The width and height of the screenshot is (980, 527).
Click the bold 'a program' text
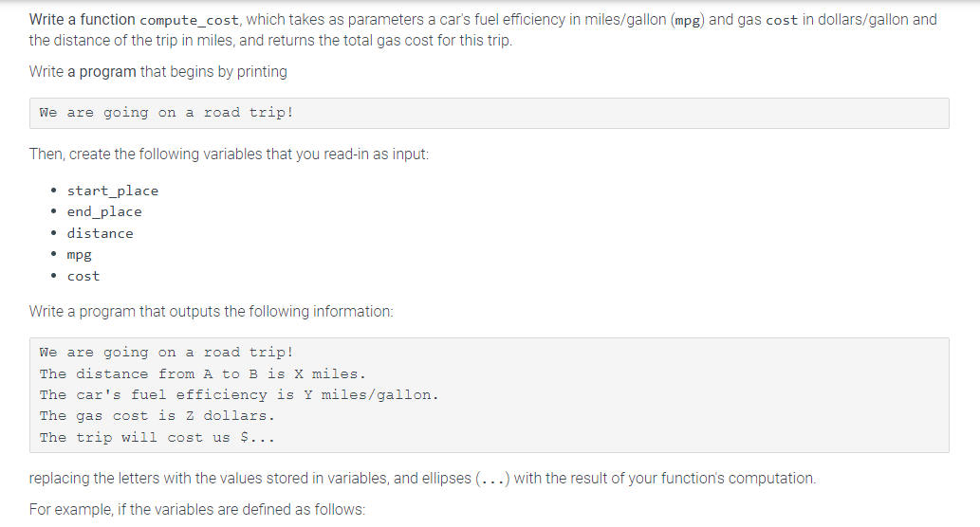(x=102, y=72)
